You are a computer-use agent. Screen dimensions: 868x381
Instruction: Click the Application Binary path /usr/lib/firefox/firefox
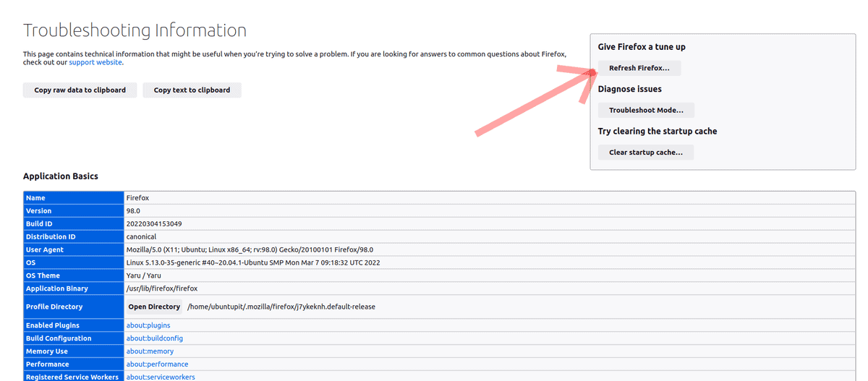pos(162,288)
